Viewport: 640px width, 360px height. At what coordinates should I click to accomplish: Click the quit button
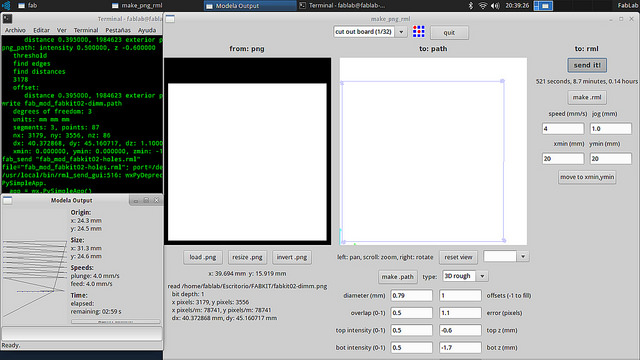pyautogui.click(x=449, y=33)
